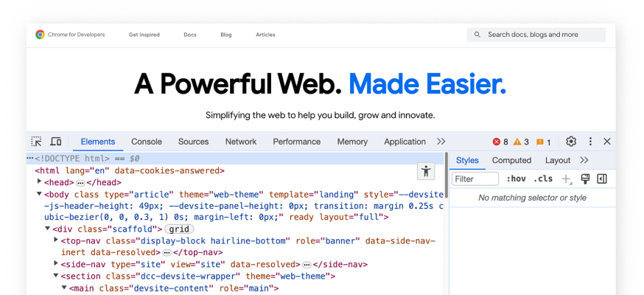This screenshot has width=644, height=295.
Task: Click the new style rule plus icon
Action: (x=566, y=179)
